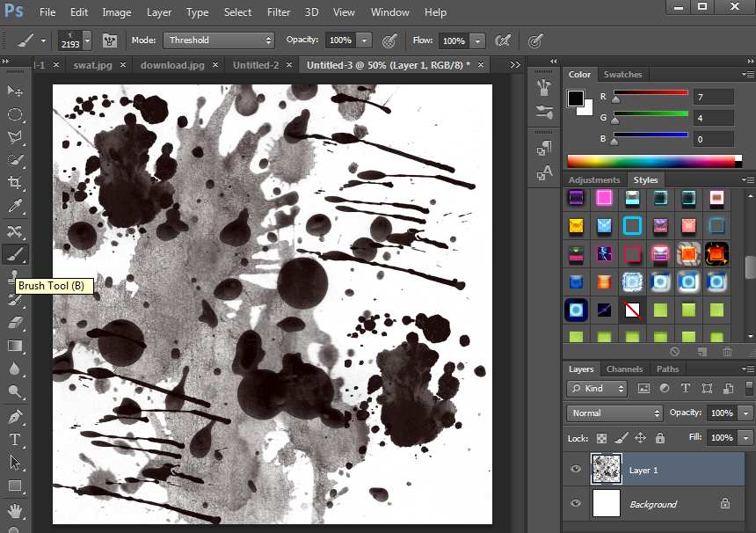Image resolution: width=756 pixels, height=533 pixels.
Task: Click the Layer 1 thumbnail
Action: (x=607, y=470)
